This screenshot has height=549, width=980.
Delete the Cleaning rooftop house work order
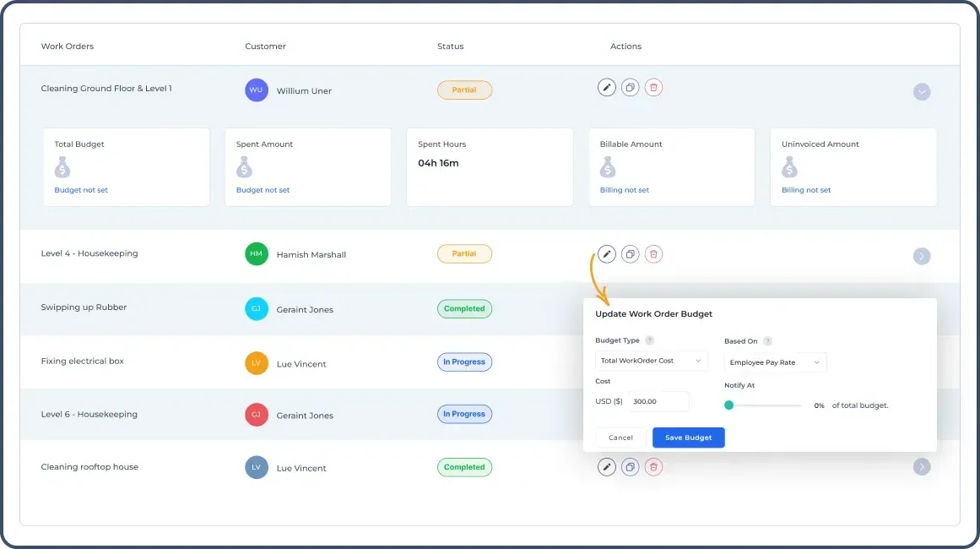click(x=653, y=466)
